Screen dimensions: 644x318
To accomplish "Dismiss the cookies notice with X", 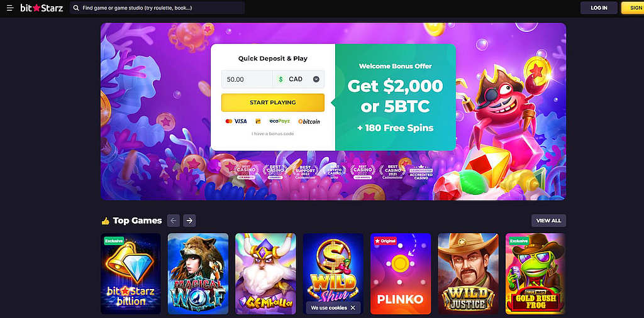I will pyautogui.click(x=353, y=308).
